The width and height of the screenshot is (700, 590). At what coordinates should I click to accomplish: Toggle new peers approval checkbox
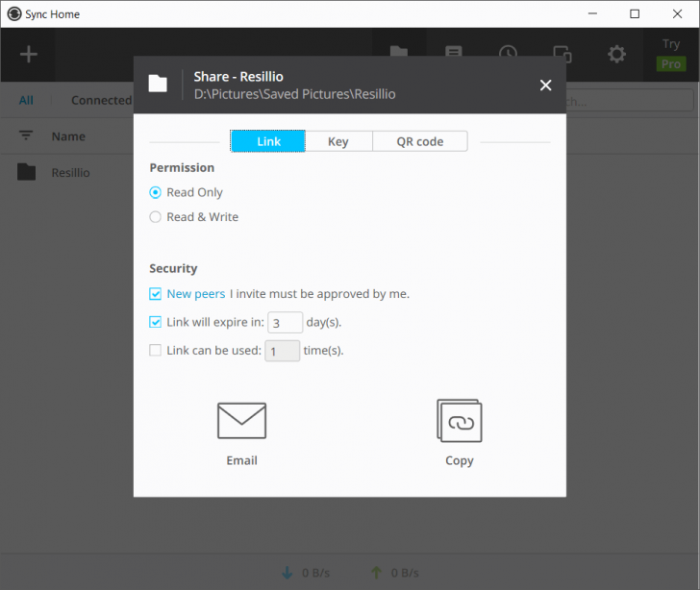(155, 294)
